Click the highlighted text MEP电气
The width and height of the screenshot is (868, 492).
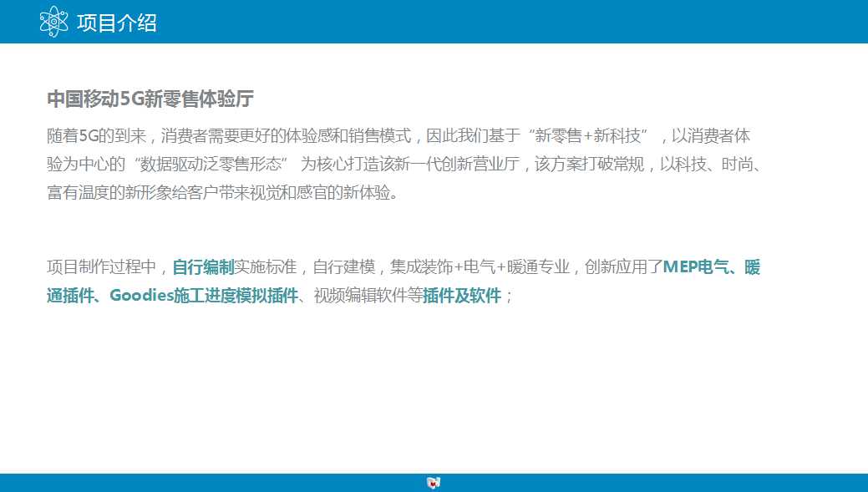pos(693,267)
